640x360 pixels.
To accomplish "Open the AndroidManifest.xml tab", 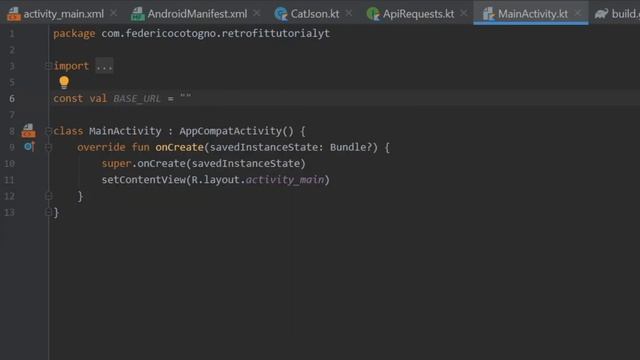I will (x=197, y=14).
